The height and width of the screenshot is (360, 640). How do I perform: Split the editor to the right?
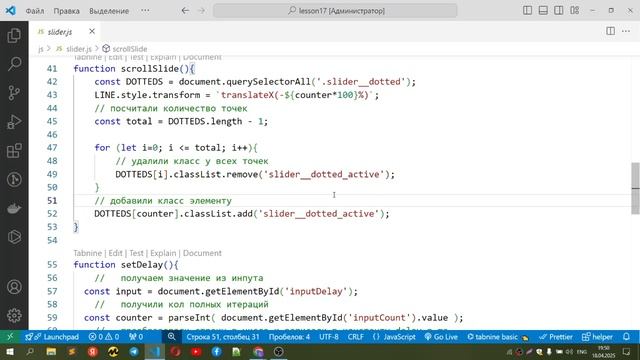(611, 31)
